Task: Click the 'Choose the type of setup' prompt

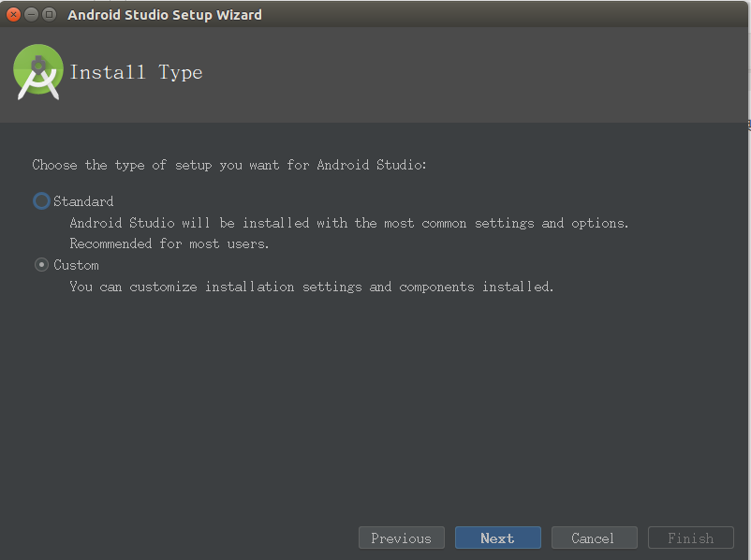Action: tap(229, 165)
